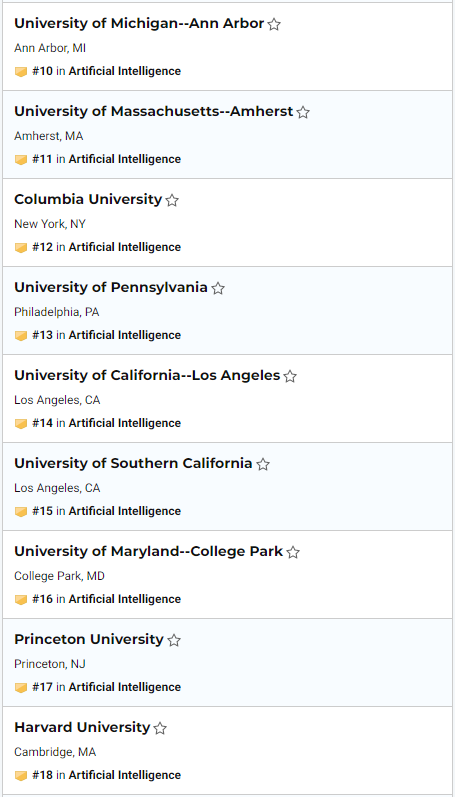Favorite University of California--Los Angeles star

[290, 376]
